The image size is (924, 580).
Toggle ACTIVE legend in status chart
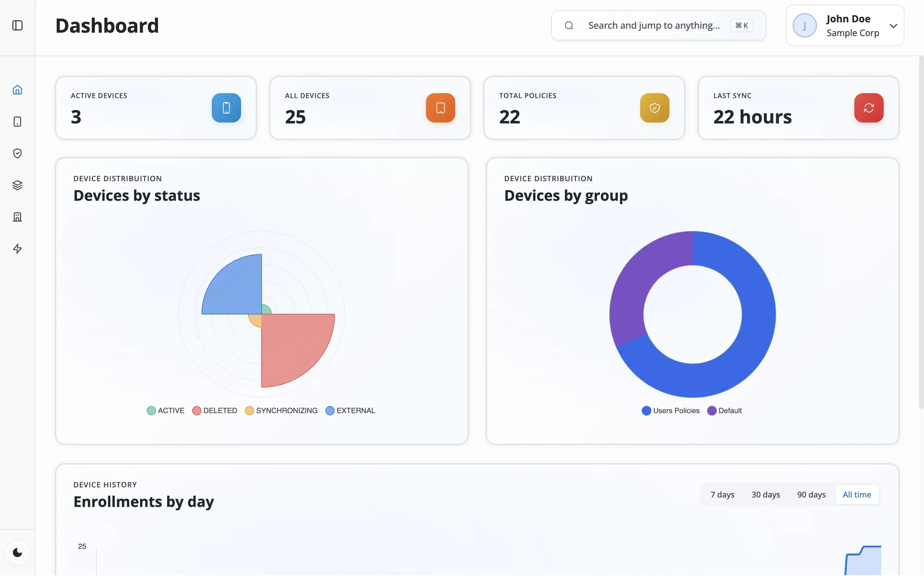coord(166,411)
